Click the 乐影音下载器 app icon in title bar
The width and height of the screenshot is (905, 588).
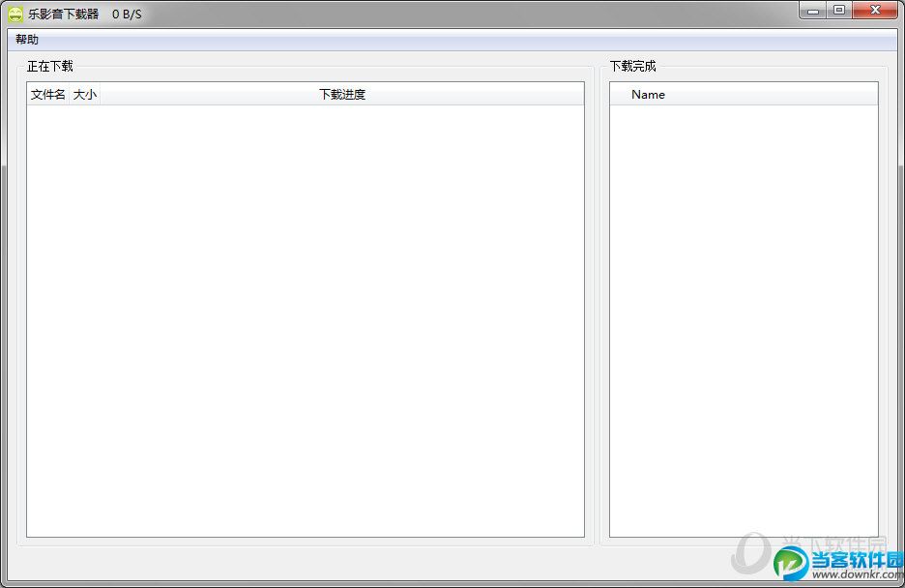(15, 14)
